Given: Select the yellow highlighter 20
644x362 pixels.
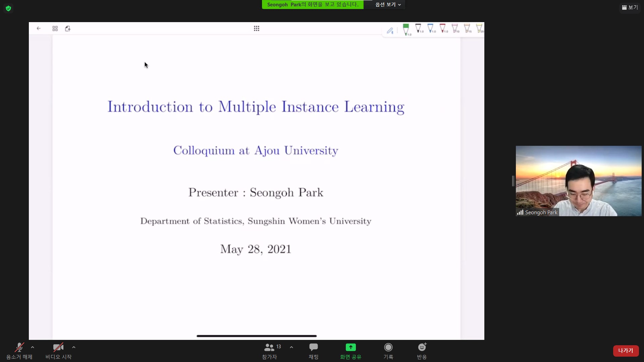Looking at the screenshot, I should pyautogui.click(x=480, y=28).
